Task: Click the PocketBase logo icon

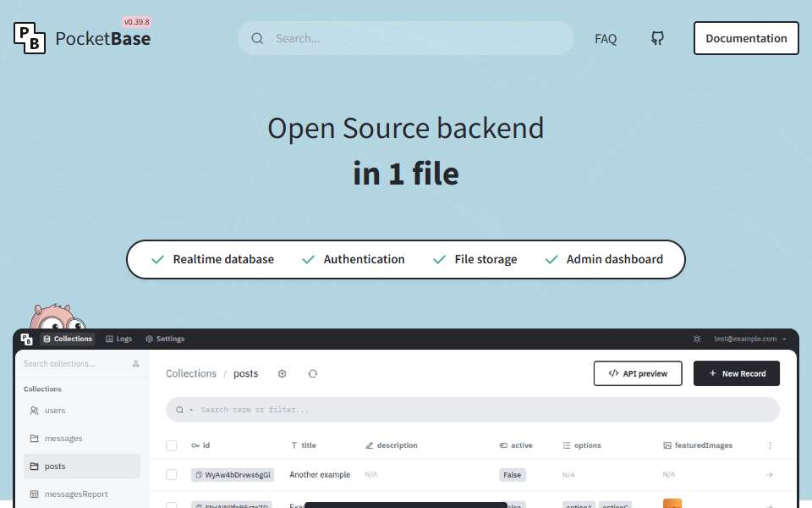Action: click(30, 38)
